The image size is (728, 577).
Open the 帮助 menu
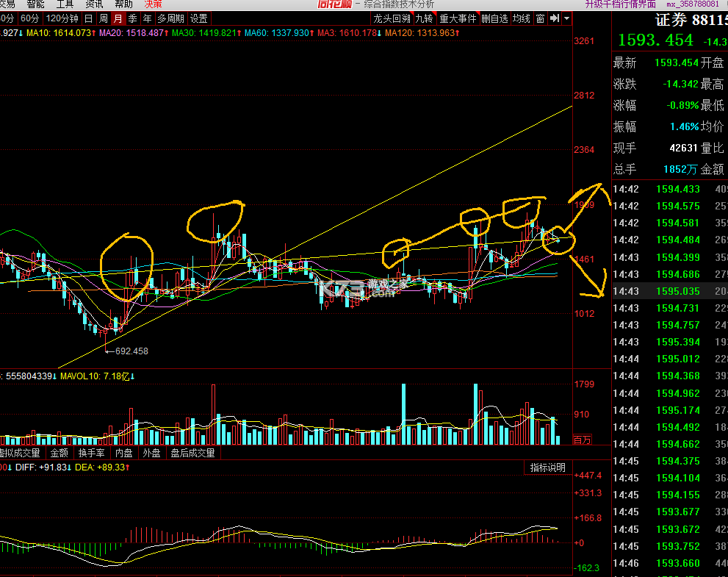click(x=123, y=4)
